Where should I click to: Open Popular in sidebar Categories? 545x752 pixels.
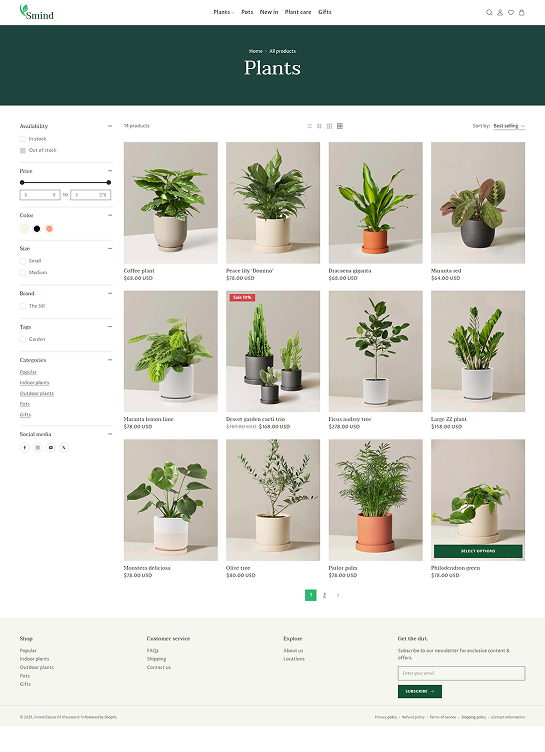click(28, 372)
